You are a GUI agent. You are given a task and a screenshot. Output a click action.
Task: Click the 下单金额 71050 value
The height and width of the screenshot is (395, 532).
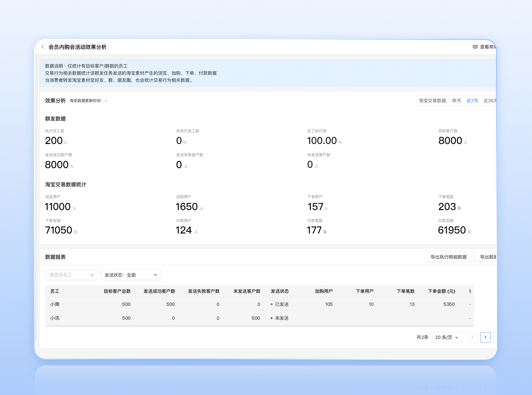point(58,230)
